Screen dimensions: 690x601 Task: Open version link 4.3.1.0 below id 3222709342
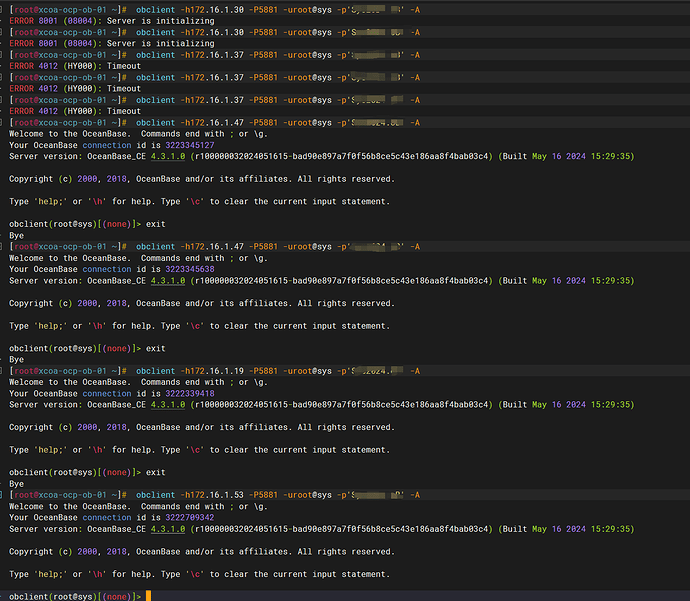tap(168, 529)
